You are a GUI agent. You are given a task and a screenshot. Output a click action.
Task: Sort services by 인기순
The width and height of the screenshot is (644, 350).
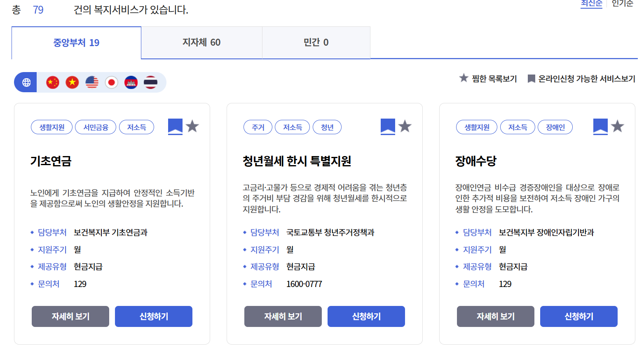point(622,4)
